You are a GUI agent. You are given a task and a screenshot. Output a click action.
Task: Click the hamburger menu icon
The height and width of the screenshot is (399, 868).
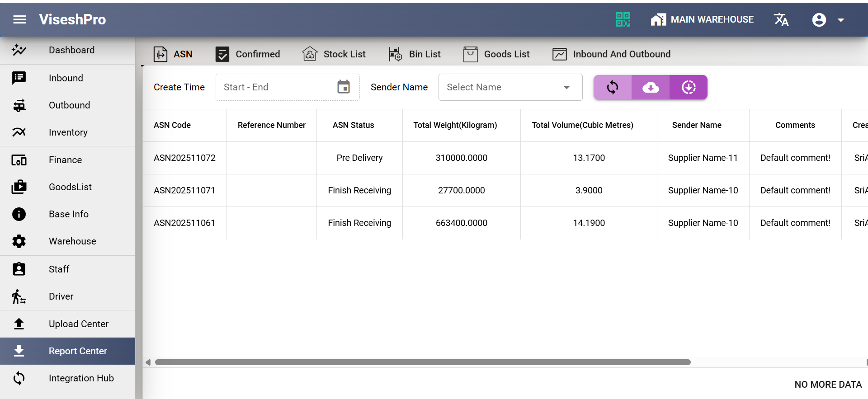click(19, 19)
